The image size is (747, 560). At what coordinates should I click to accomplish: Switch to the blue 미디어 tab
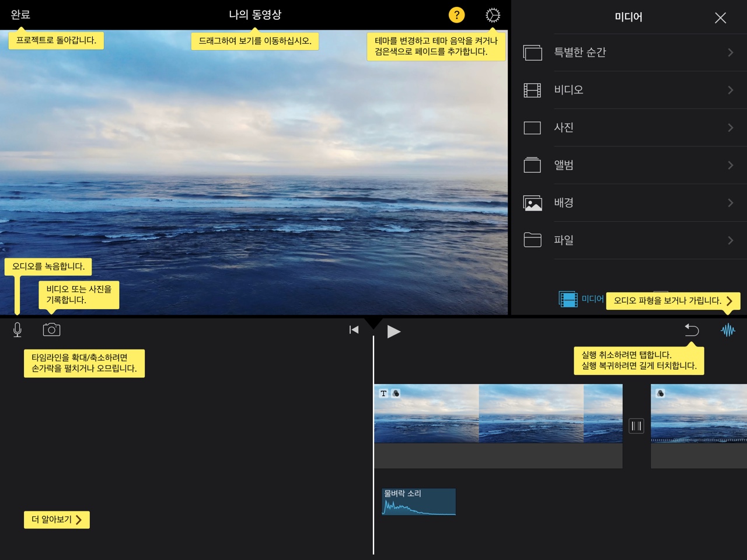[x=581, y=299]
